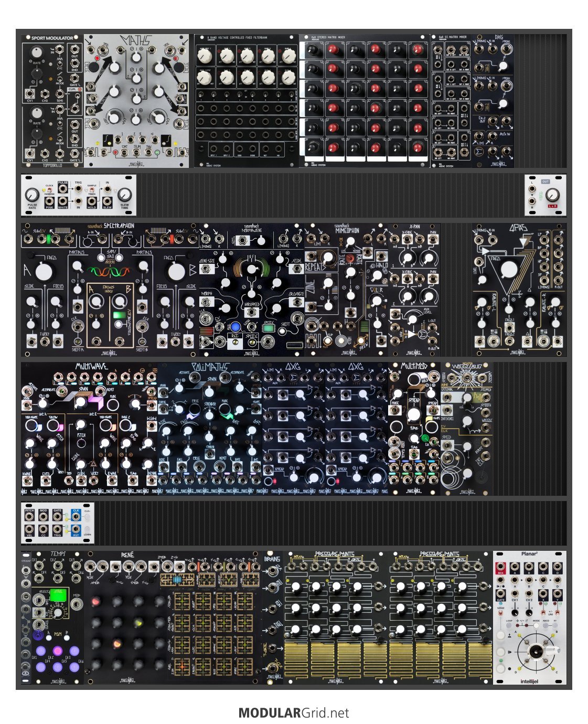This screenshot has width=588, height=724.
Task: Select the Intellijel Planar 2 module
Action: click(530, 617)
